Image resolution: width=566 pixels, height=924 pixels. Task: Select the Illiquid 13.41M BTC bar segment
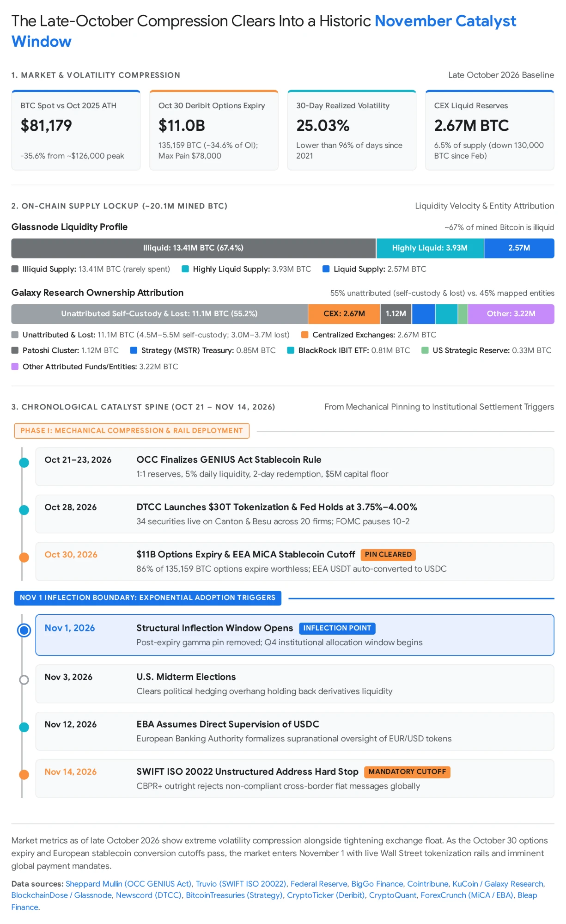pos(194,248)
